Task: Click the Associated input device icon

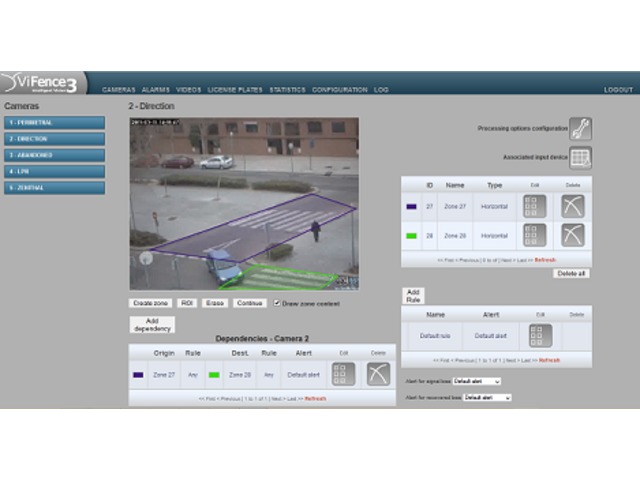Action: 580,158
